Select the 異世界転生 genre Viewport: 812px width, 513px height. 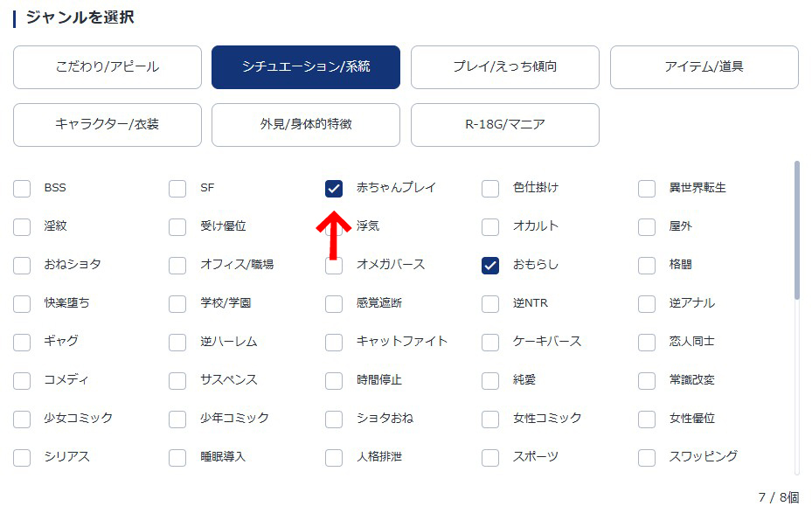(x=647, y=188)
